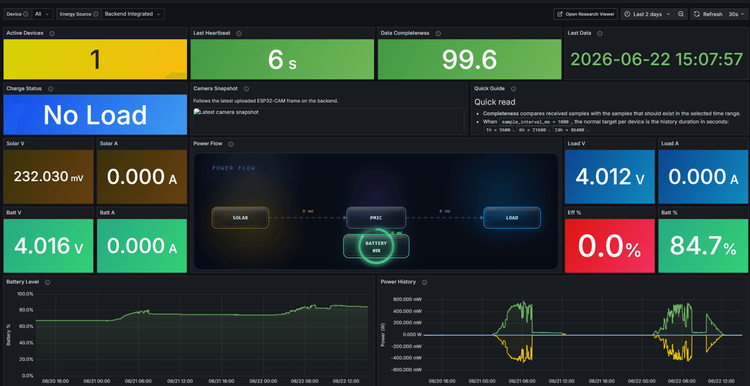The image size is (750, 386).
Task: Click the Last Heartbeat info icon
Action: pos(239,33)
